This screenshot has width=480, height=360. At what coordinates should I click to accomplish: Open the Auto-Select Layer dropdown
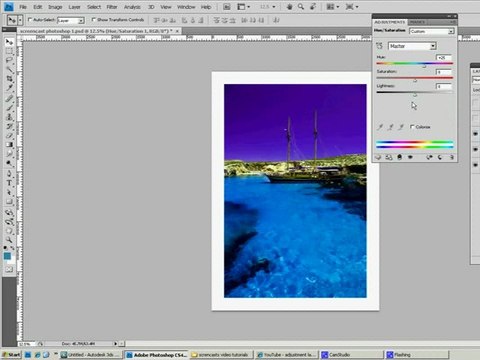(x=70, y=21)
